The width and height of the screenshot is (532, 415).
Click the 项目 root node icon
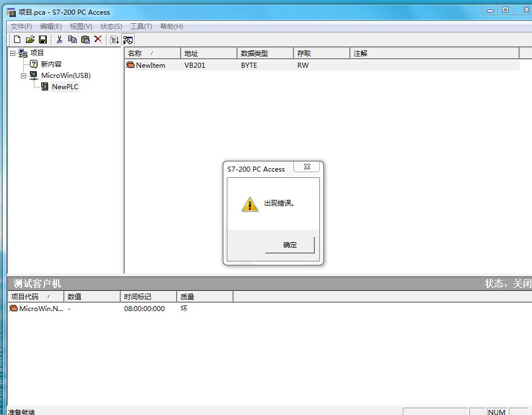click(23, 53)
